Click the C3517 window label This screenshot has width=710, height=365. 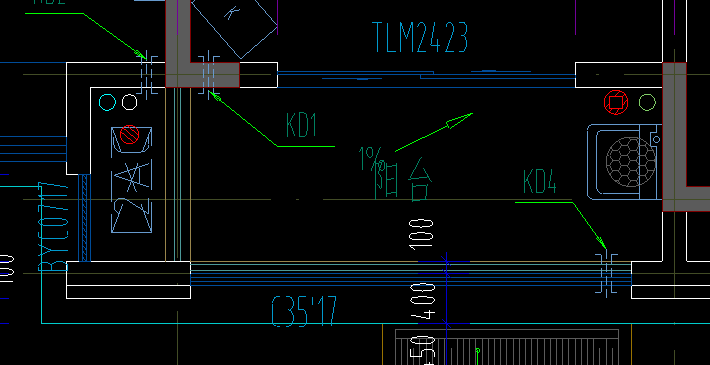coord(304,312)
